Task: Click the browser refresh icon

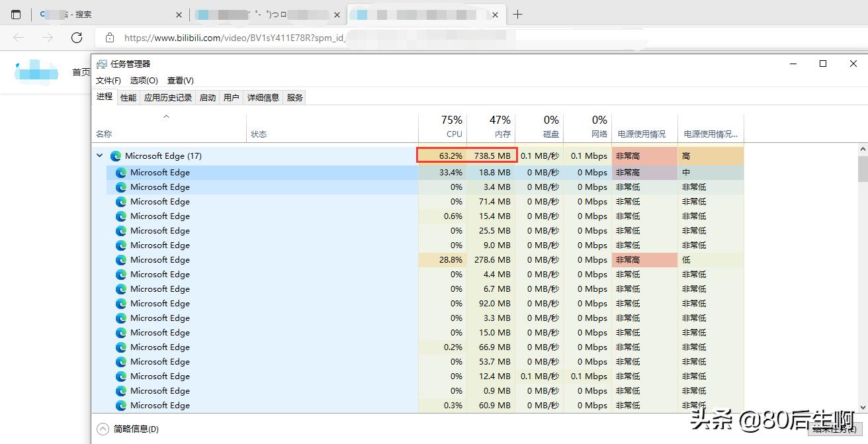Action: [77, 38]
